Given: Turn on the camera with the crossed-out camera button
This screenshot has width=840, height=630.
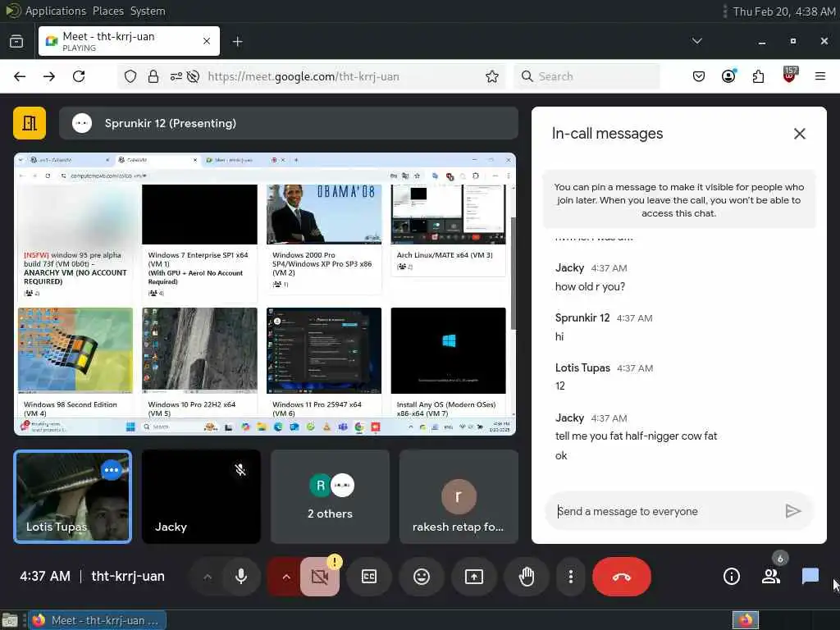Looking at the screenshot, I should tap(320, 577).
